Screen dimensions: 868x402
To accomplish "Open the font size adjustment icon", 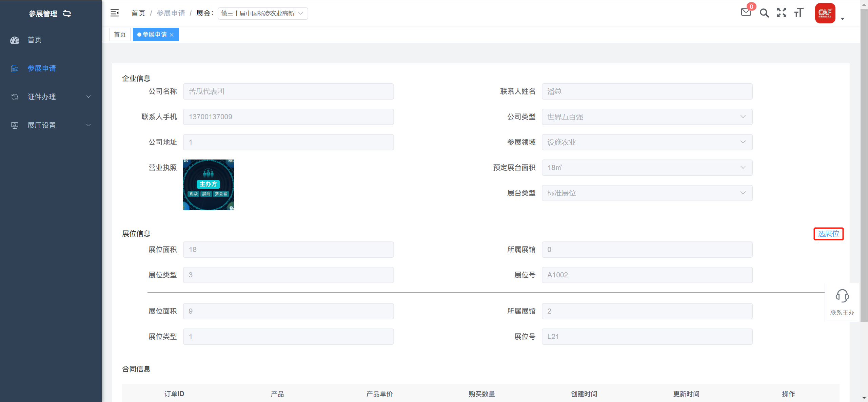I will tap(799, 13).
